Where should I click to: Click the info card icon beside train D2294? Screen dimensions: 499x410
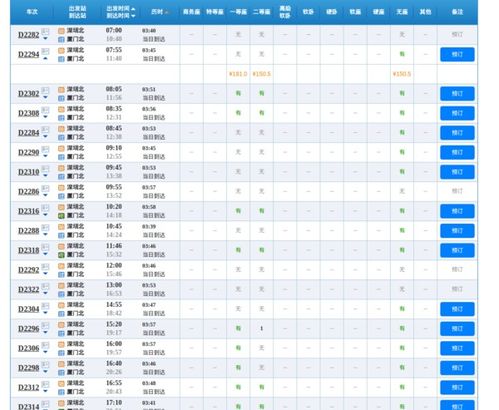pyautogui.click(x=45, y=51)
